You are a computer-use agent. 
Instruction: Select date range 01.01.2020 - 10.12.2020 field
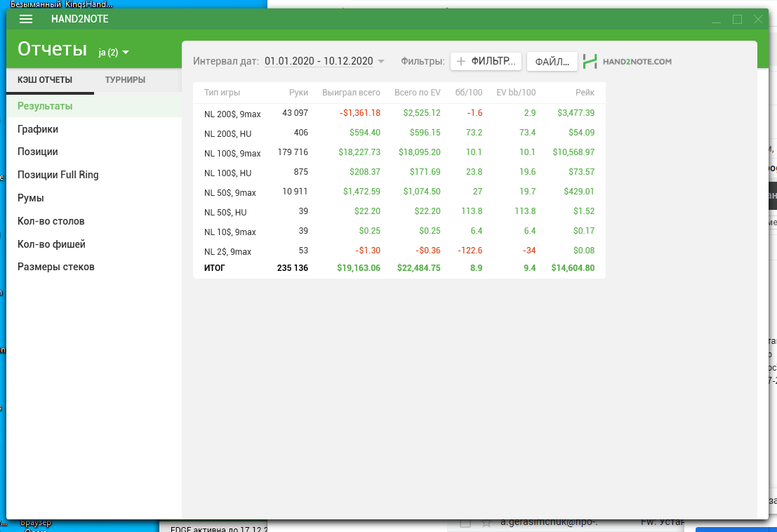click(319, 61)
